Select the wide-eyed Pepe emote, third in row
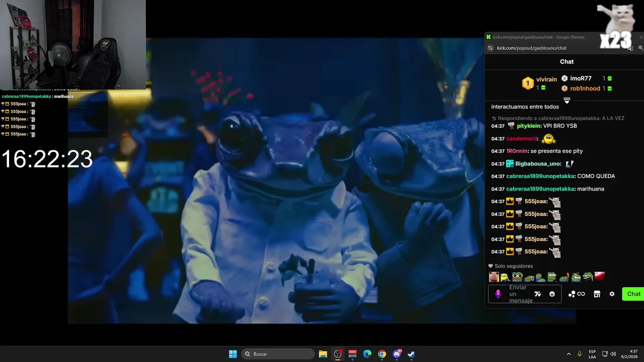644x362 pixels. coord(517,277)
